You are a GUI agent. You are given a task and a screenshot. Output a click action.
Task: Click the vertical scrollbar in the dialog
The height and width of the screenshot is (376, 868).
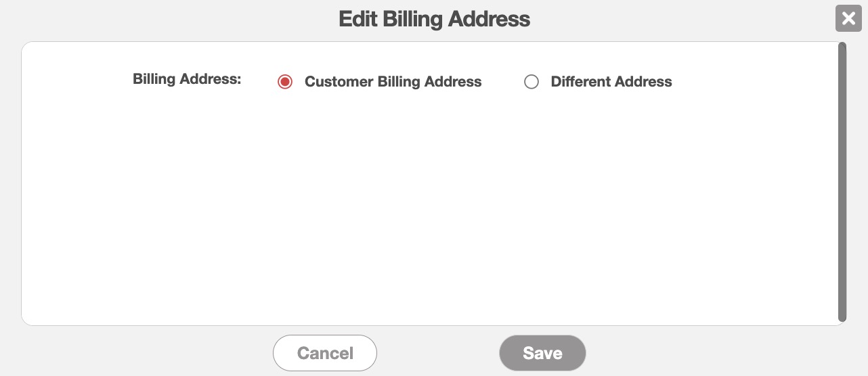pos(842,183)
